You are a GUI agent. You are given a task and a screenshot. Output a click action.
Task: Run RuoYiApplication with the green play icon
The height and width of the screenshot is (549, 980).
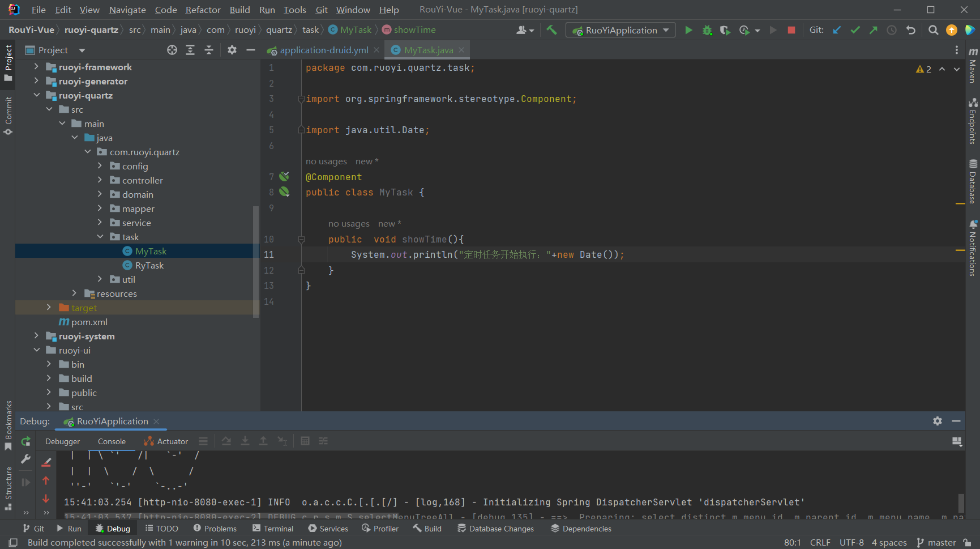click(688, 30)
